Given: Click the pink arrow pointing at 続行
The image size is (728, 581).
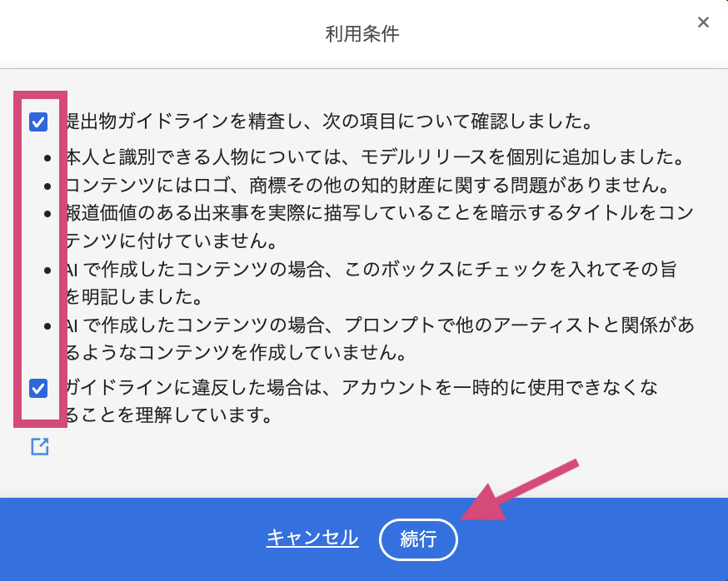Looking at the screenshot, I should pos(520,489).
